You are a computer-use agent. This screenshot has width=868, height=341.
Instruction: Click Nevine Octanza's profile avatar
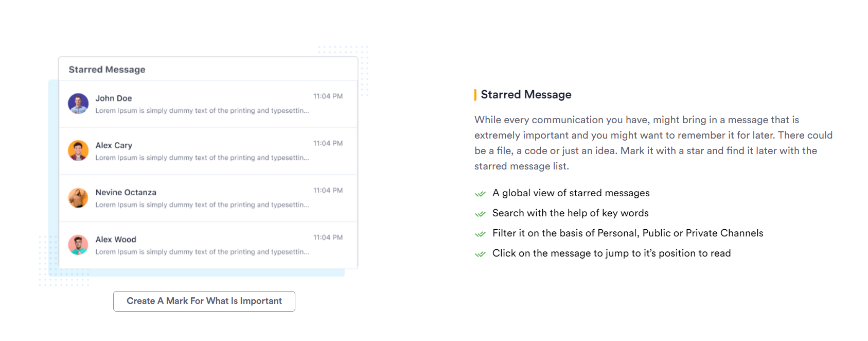(78, 198)
